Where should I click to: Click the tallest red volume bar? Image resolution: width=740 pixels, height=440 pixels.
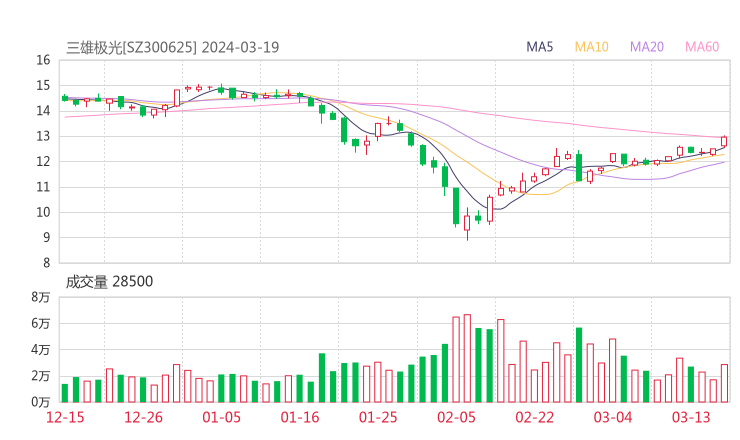coord(467,358)
